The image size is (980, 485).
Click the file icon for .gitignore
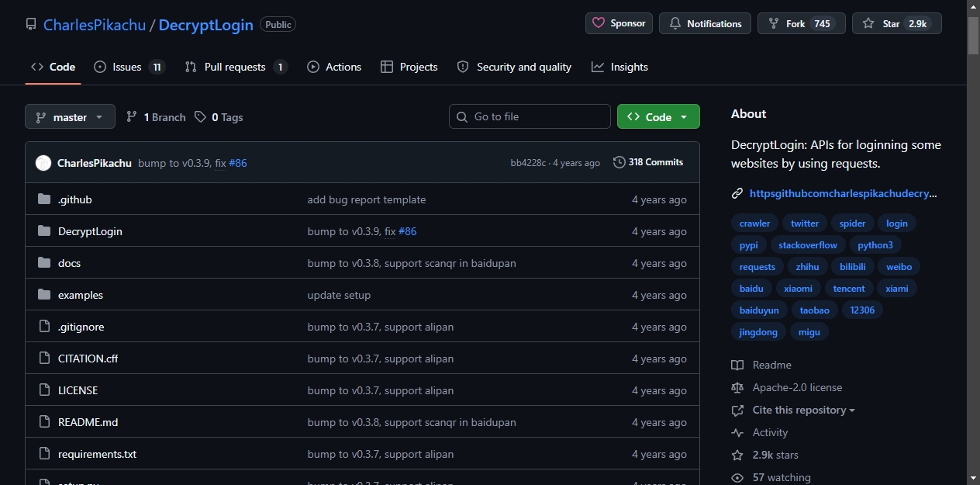coord(44,327)
